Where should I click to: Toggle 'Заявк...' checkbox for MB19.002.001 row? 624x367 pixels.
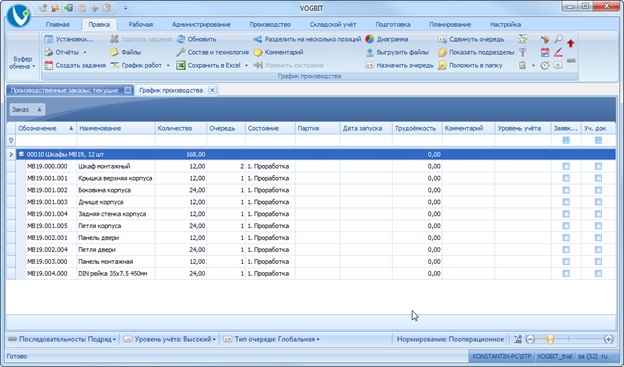tap(566, 238)
